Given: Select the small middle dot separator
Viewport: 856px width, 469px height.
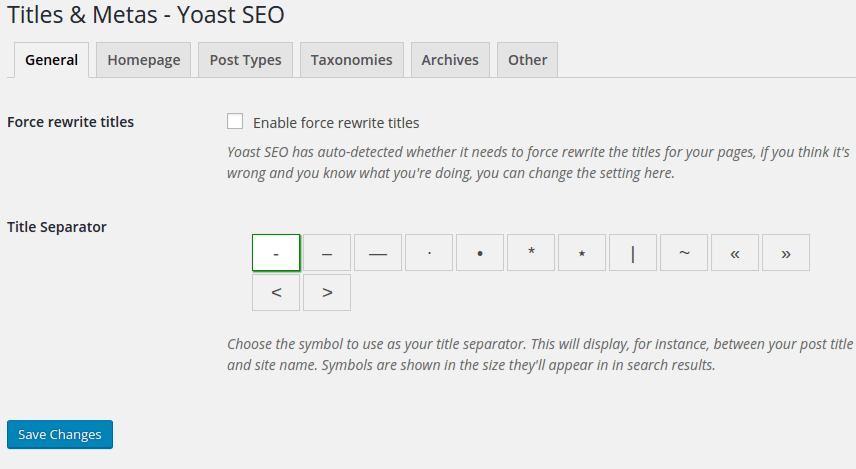Looking at the screenshot, I should click(429, 253).
